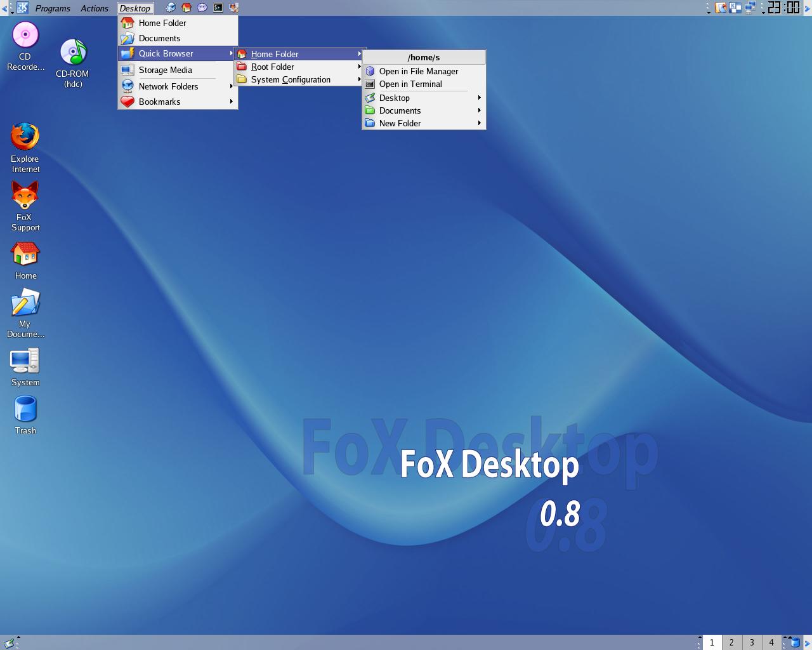
Task: Expand Home Folder in Quick Browser
Action: [x=299, y=54]
